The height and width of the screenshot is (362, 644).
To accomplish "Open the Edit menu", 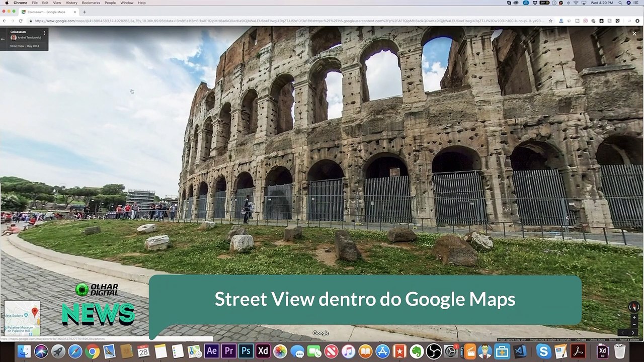I will (45, 3).
